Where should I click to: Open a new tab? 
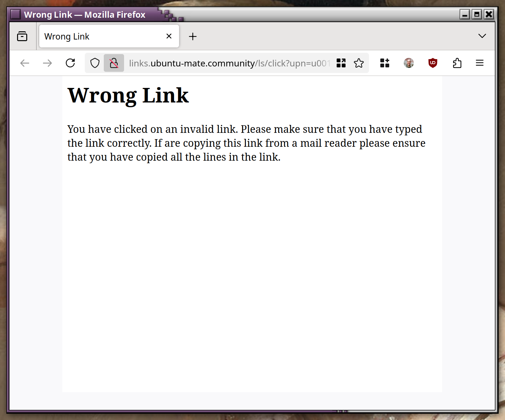point(193,36)
